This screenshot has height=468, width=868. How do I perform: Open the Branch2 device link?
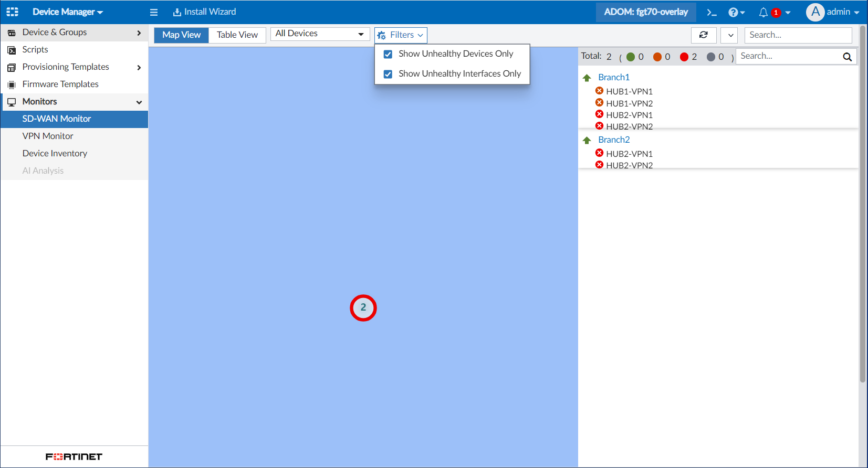coord(614,140)
